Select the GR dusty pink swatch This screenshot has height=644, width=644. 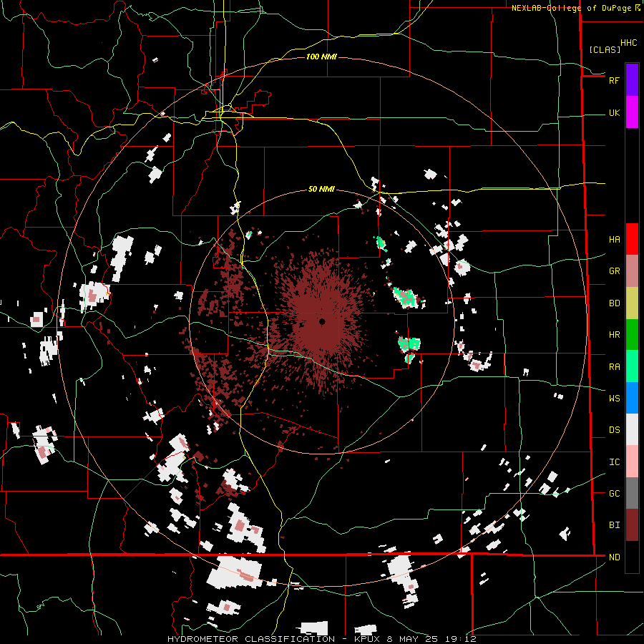[x=632, y=270]
